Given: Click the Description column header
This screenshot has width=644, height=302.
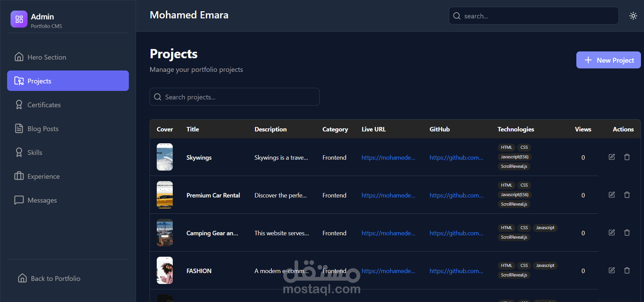Looking at the screenshot, I should pyautogui.click(x=271, y=129).
